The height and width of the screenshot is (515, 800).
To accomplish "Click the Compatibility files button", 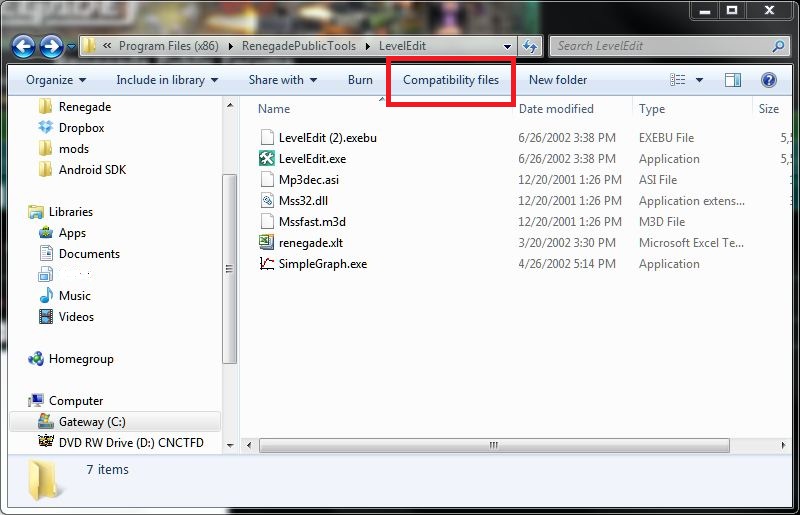I will click(x=451, y=80).
